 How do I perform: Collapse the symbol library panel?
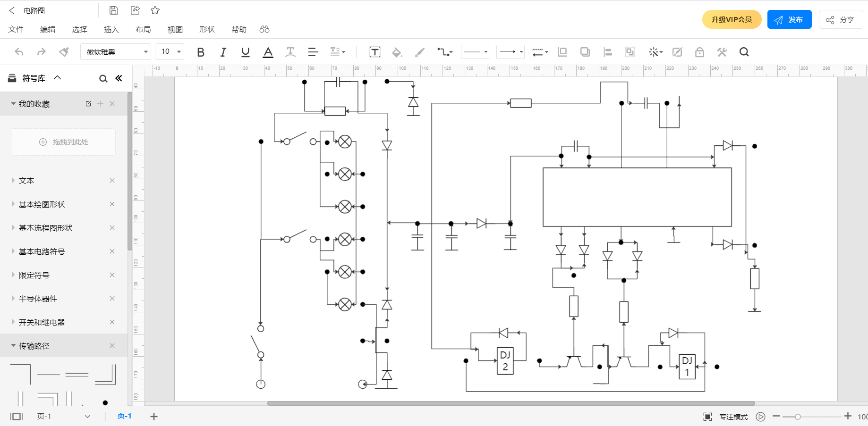[119, 78]
